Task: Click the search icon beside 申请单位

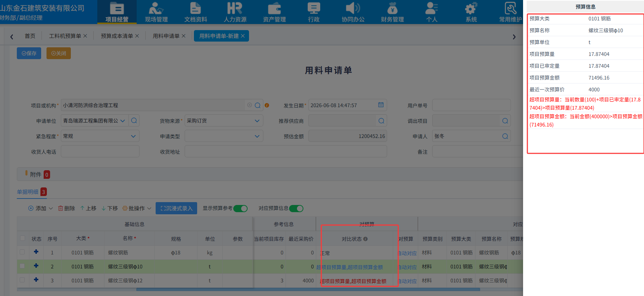Action: 134,120
